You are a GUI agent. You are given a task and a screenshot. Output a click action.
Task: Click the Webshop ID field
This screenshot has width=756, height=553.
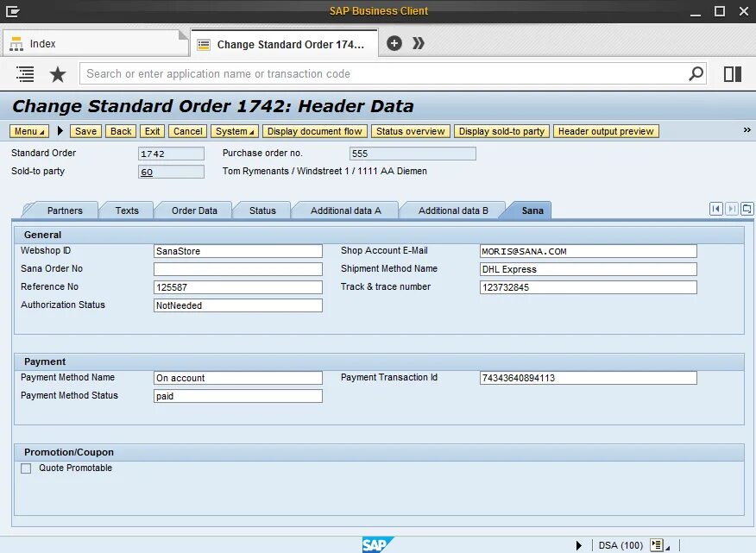(x=238, y=251)
